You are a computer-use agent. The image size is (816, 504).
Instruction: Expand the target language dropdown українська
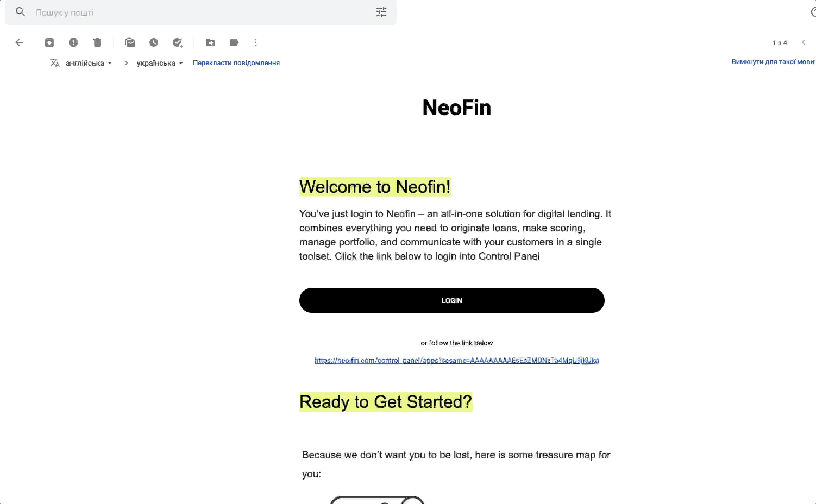pyautogui.click(x=160, y=63)
